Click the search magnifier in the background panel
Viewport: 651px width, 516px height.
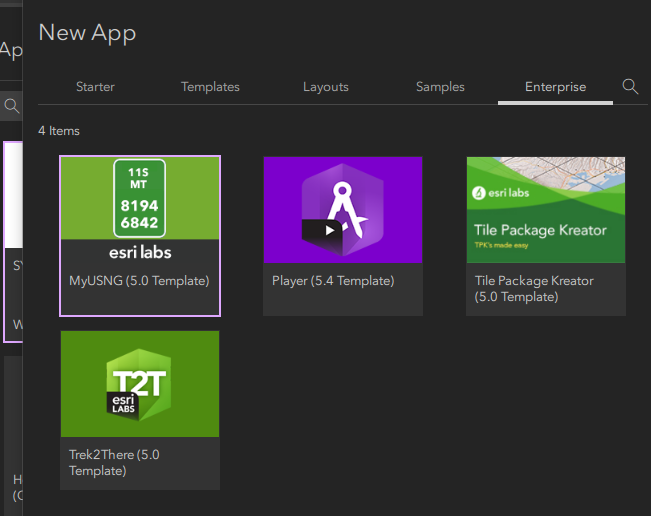click(x=11, y=106)
